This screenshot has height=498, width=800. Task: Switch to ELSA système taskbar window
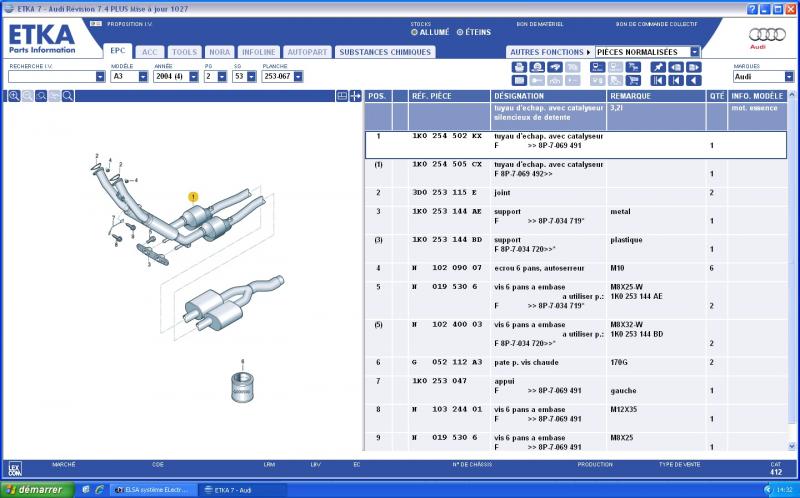[x=154, y=490]
